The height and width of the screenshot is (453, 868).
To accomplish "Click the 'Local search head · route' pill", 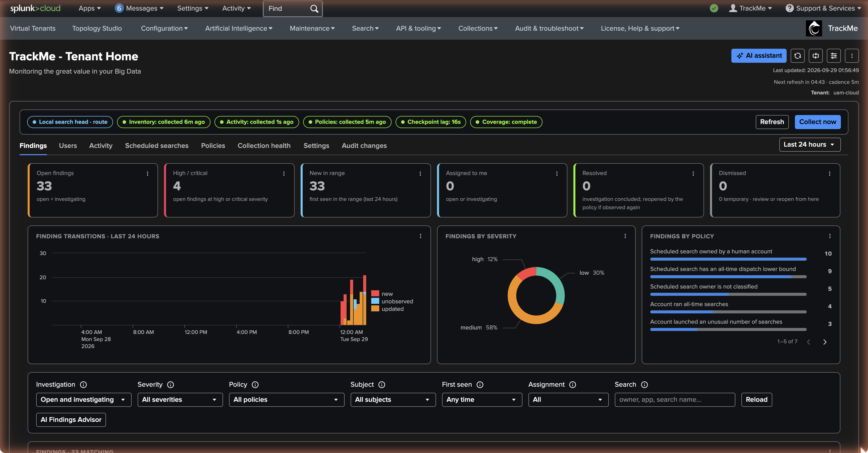I will (70, 122).
